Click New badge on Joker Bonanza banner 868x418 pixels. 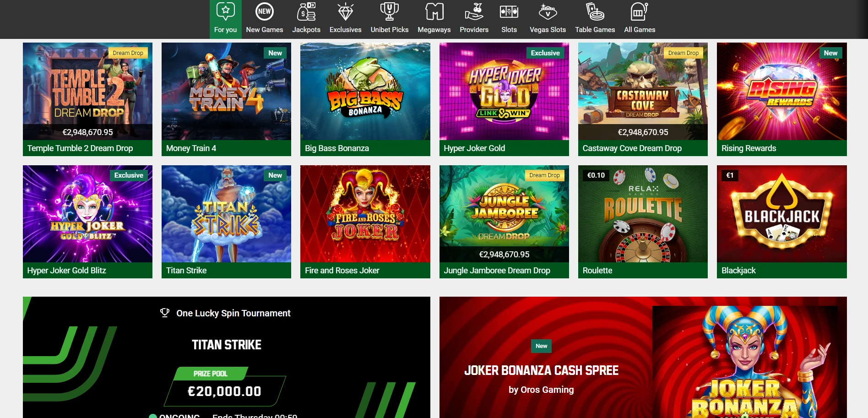[541, 346]
